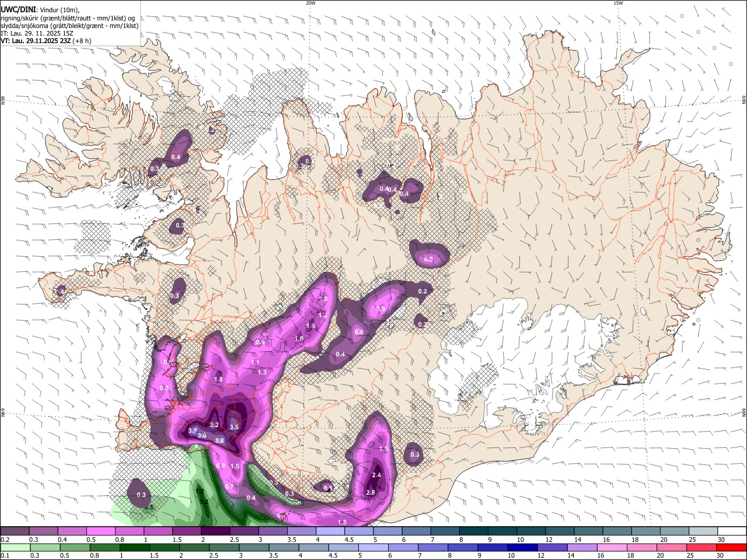Click the 1.3 precipitation value on the map
This screenshot has height=560, width=747.
262,372
